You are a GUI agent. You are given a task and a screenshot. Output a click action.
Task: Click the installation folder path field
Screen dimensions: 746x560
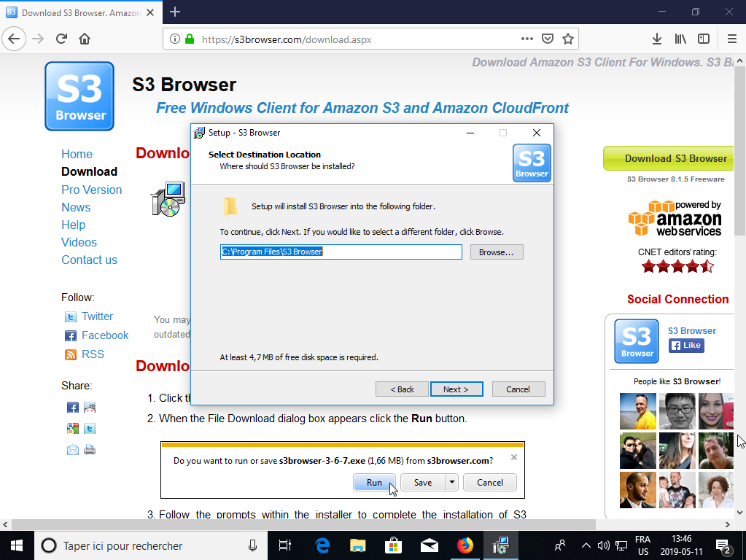(x=341, y=252)
